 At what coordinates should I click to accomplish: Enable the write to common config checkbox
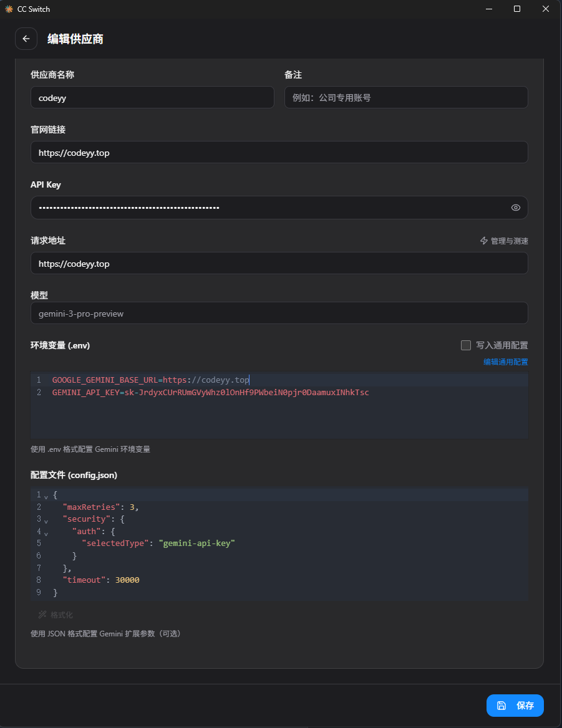click(466, 345)
